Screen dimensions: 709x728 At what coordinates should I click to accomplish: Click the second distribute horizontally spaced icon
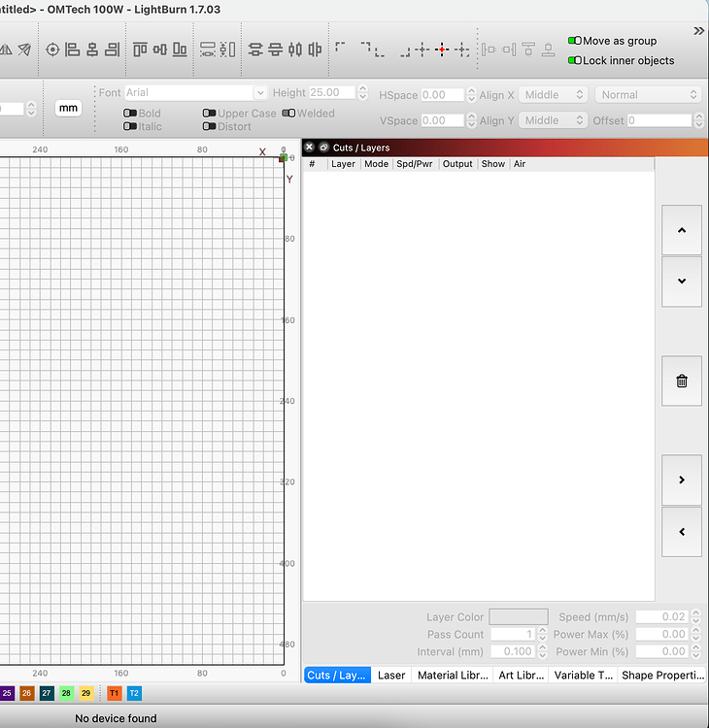point(315,50)
